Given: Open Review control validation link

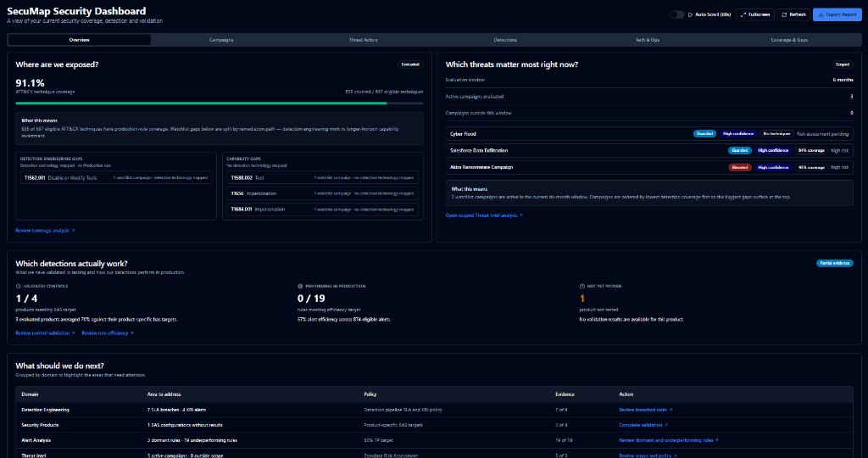Looking at the screenshot, I should coord(46,332).
